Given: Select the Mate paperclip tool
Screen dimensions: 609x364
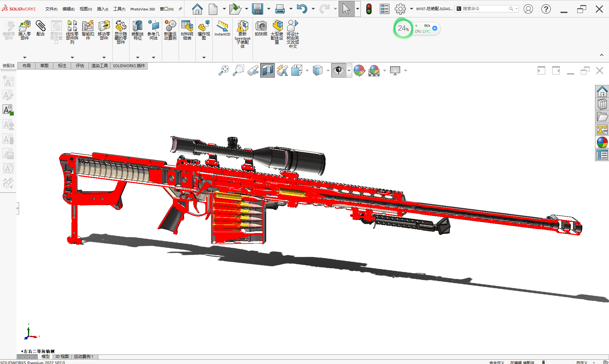Looking at the screenshot, I should click(40, 28).
